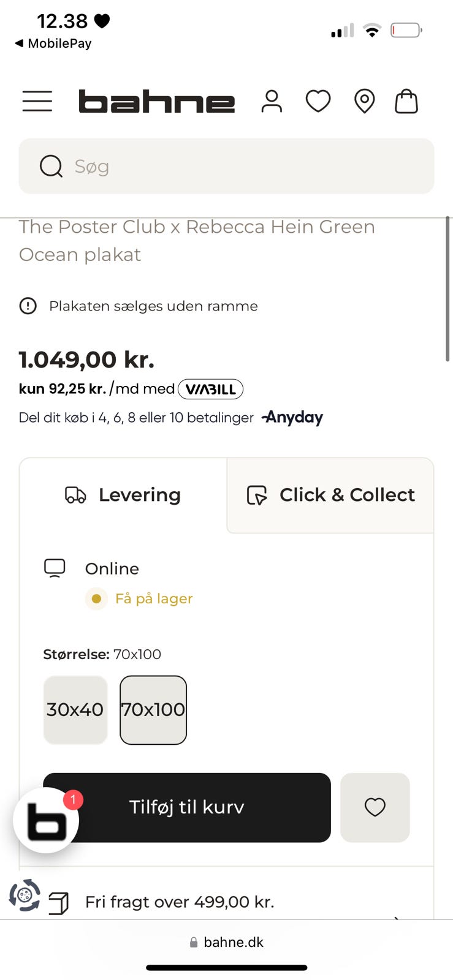453x980 pixels.
Task: Open the Anyday payment link
Action: click(292, 418)
